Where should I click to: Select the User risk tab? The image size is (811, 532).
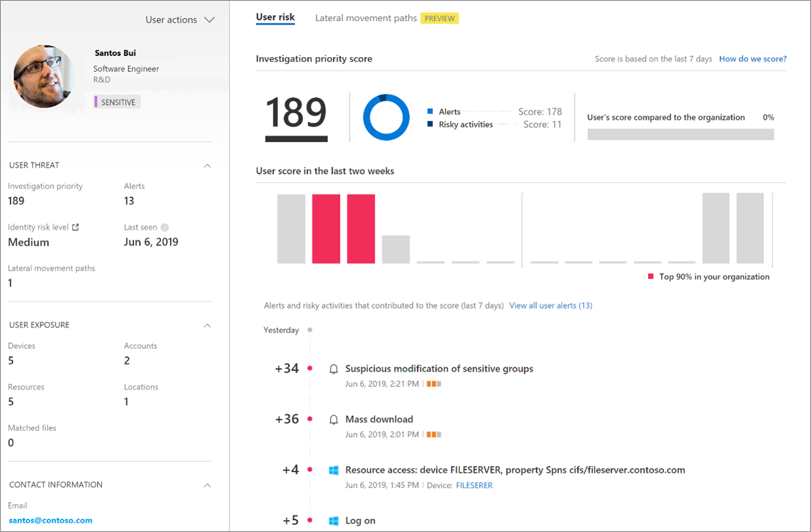(275, 18)
